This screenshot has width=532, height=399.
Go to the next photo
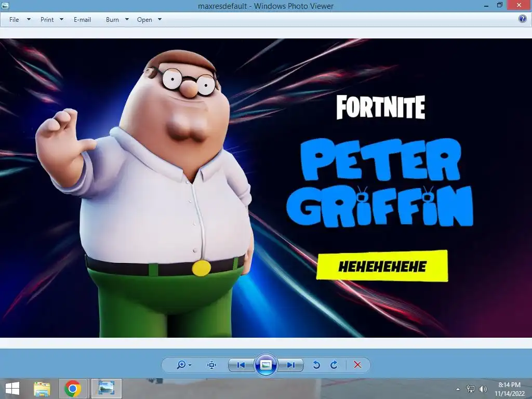pos(290,365)
